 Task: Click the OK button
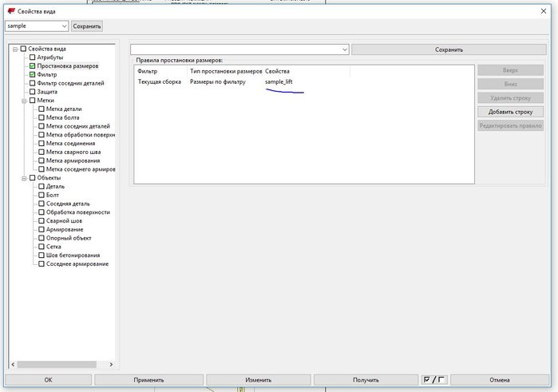49,380
